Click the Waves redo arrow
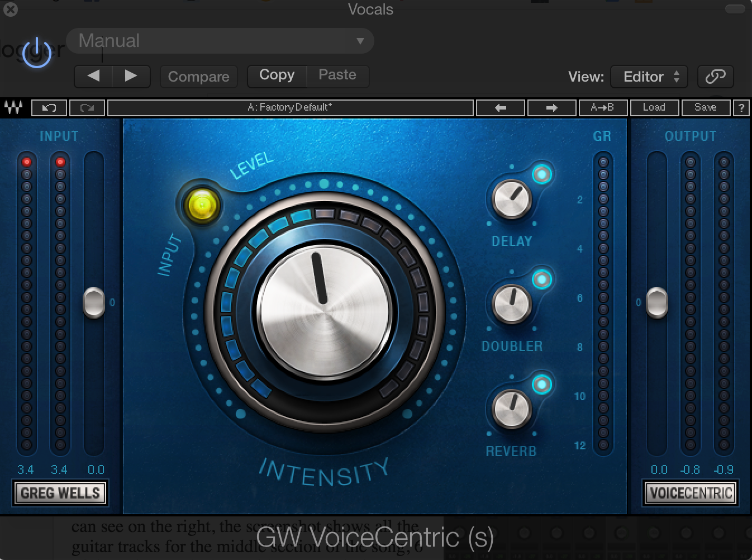 click(87, 107)
